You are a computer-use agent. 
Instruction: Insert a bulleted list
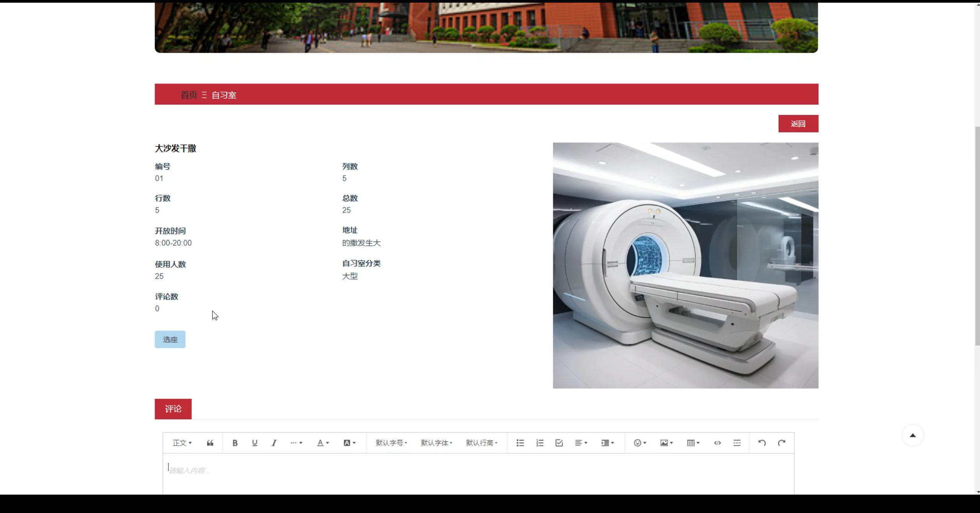click(520, 443)
